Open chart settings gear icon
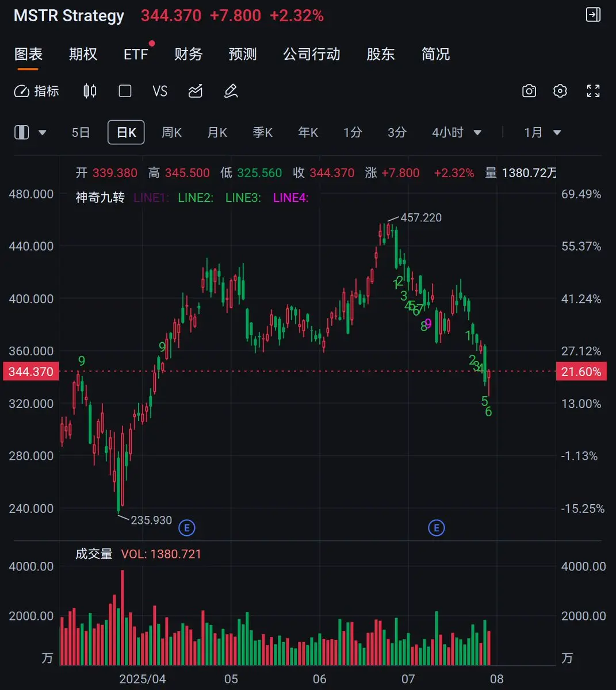 coord(560,91)
